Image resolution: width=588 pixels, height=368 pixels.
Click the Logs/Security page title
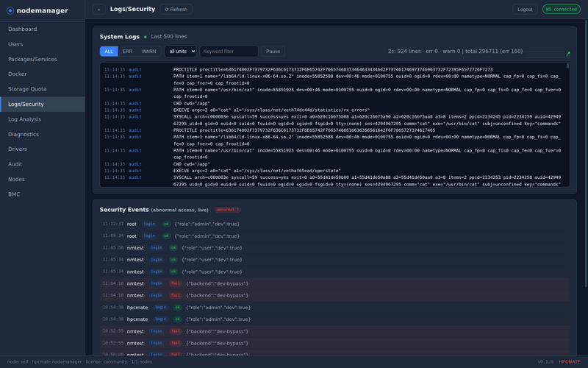[x=132, y=9]
